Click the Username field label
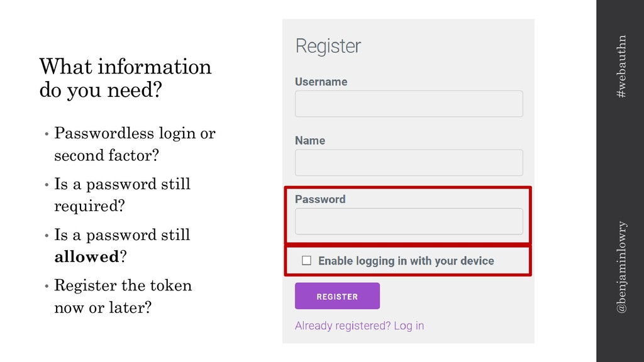The height and width of the screenshot is (362, 644). pyautogui.click(x=321, y=82)
